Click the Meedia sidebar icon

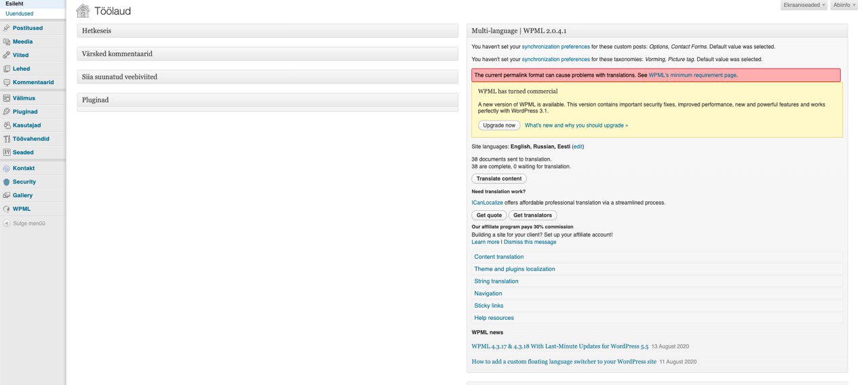pyautogui.click(x=6, y=41)
